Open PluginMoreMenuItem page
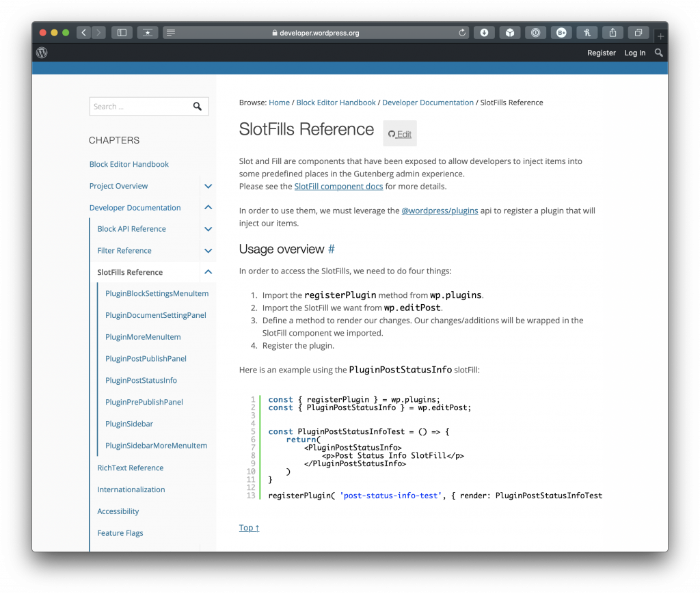Screen dimensions: 700x594 [x=143, y=337]
